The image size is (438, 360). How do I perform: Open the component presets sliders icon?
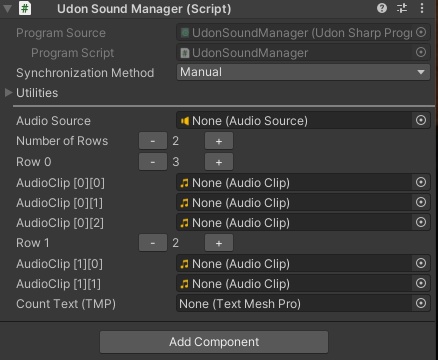(402, 8)
